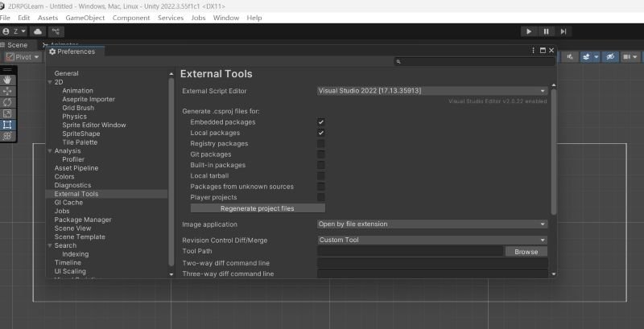Enable Built-in packages checkbox
Screen dimensions: 644x329
[320, 165]
